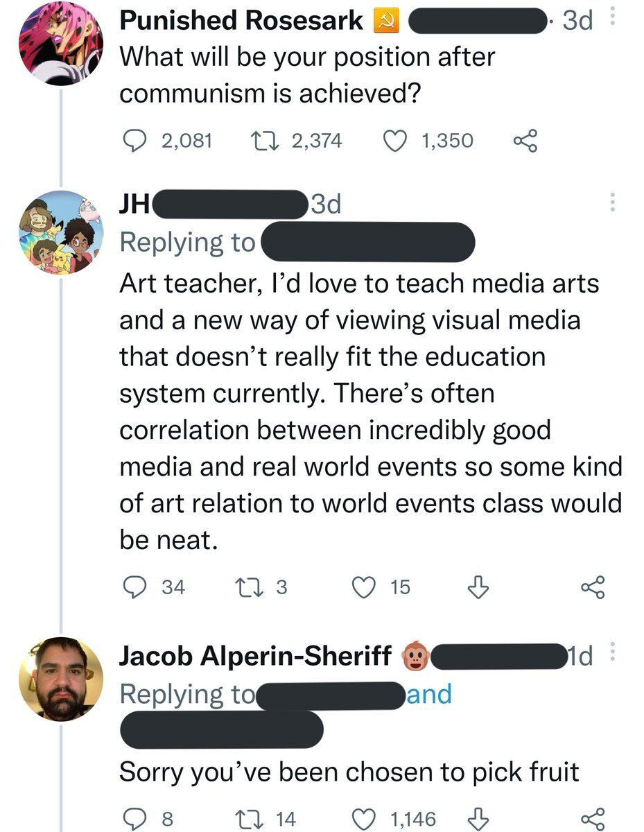Like the pick fruit tweet
Image resolution: width=644 pixels, height=832 pixels.
364,819
